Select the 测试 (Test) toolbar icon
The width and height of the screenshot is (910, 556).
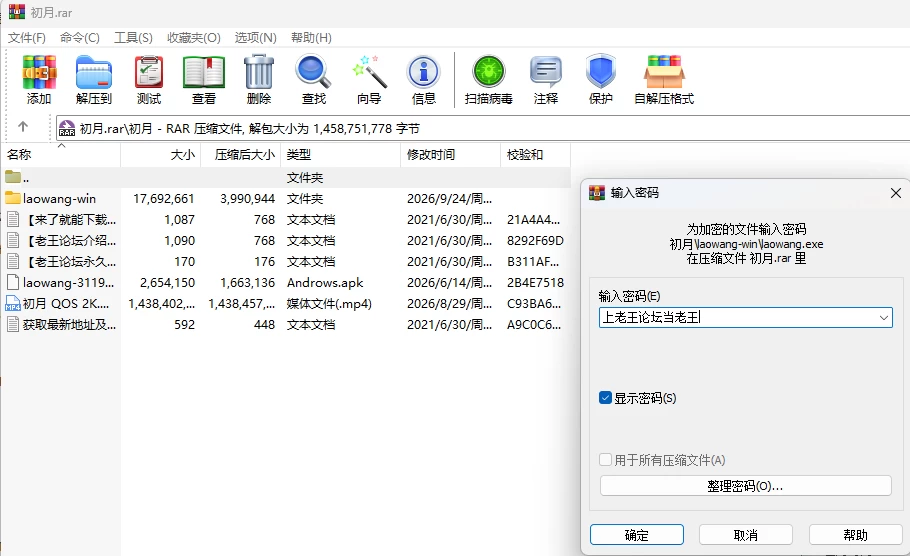point(149,72)
